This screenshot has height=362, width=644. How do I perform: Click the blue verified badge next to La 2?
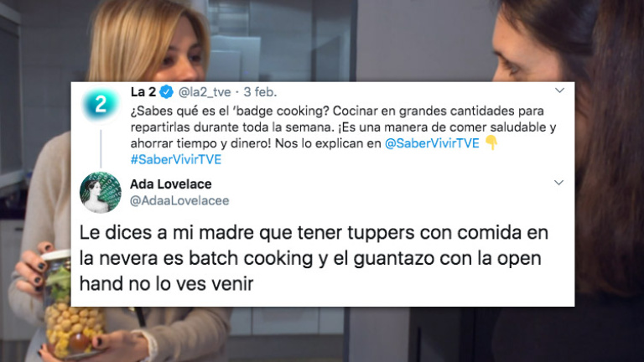[166, 92]
